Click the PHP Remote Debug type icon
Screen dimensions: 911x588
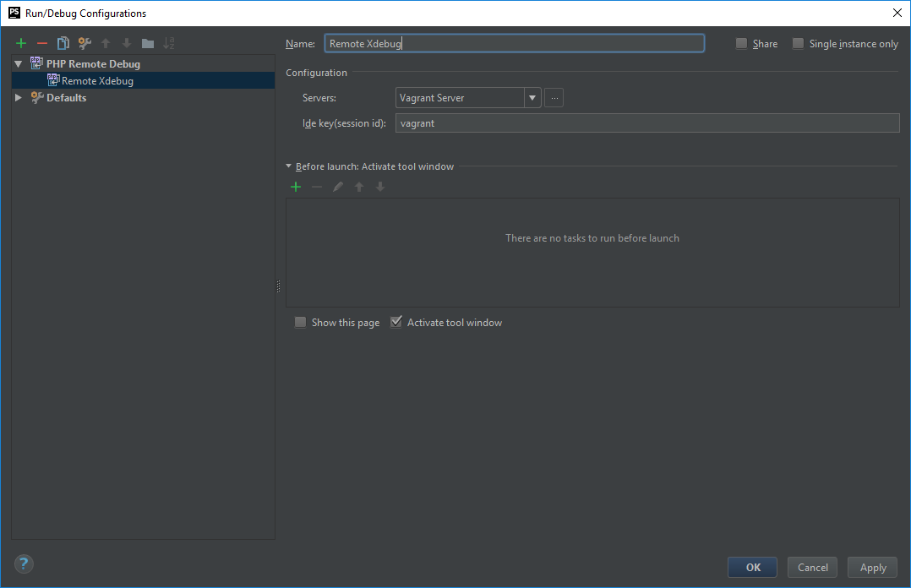coord(36,63)
